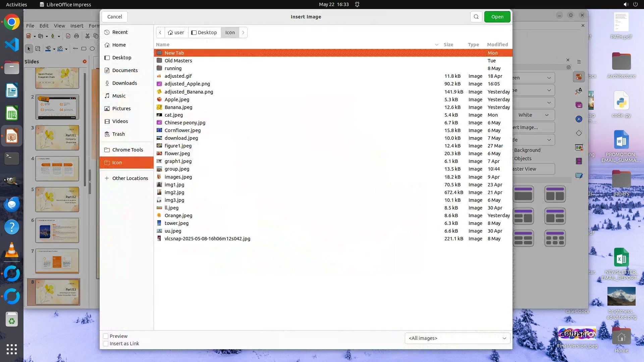Open the Insert menu
This screenshot has width=644, height=362.
coord(76,26)
